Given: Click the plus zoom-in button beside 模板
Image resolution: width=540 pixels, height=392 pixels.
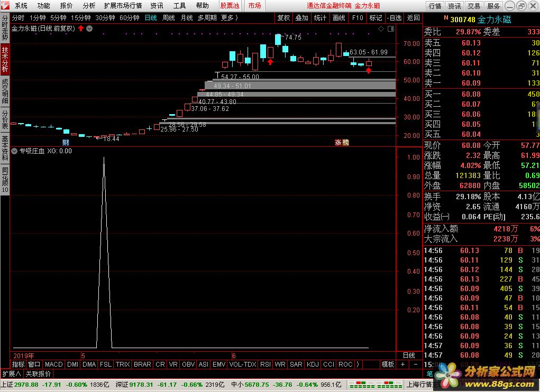Looking at the screenshot, I should (x=402, y=364).
